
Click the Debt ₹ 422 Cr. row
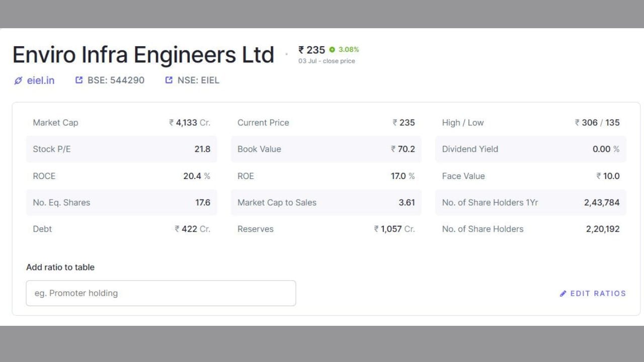click(x=122, y=229)
